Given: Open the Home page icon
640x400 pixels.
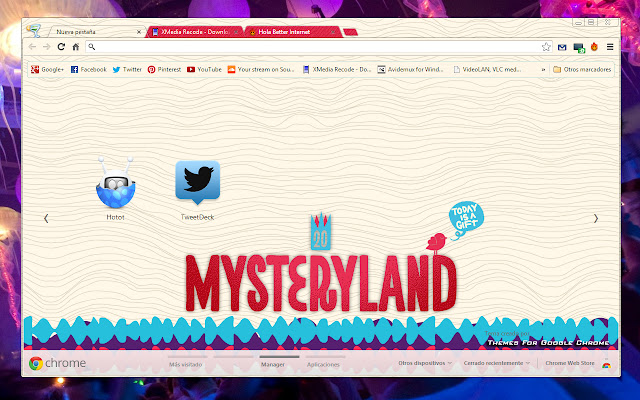Looking at the screenshot, I should click(76, 47).
